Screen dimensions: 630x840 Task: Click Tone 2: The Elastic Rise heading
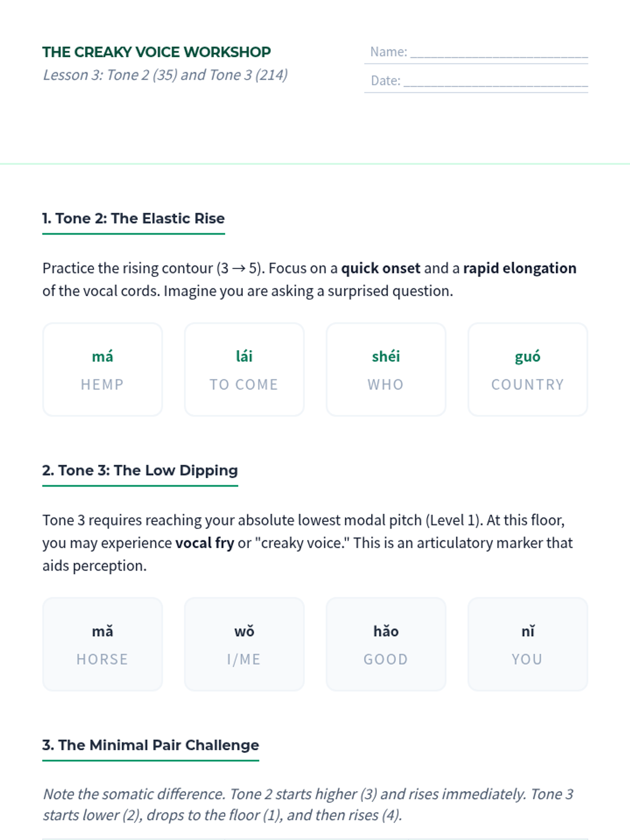[133, 218]
